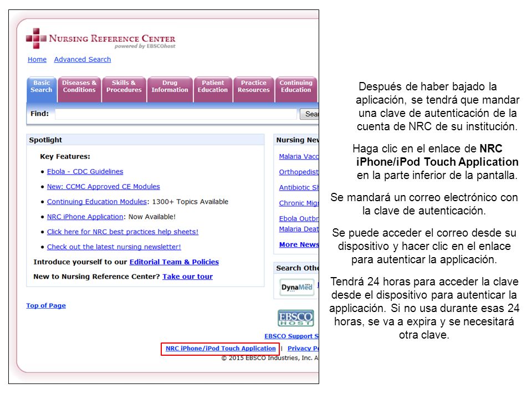Open the Advanced Search link
Viewport: 532px width, 399px height.
tap(83, 59)
